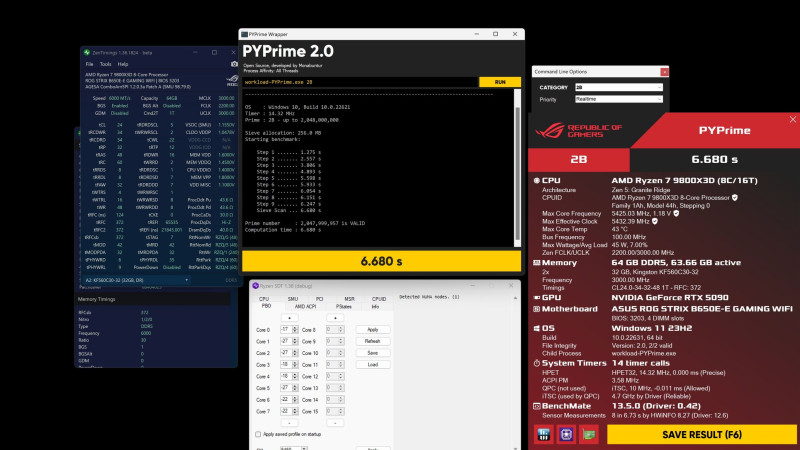Click the GPU section icon in the BenchMate panel
This screenshot has width=800, height=450.
(x=537, y=297)
